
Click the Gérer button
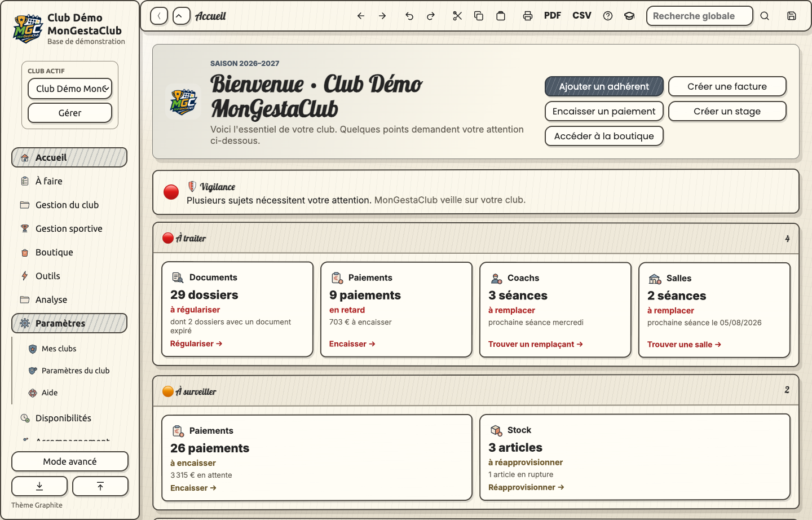70,113
